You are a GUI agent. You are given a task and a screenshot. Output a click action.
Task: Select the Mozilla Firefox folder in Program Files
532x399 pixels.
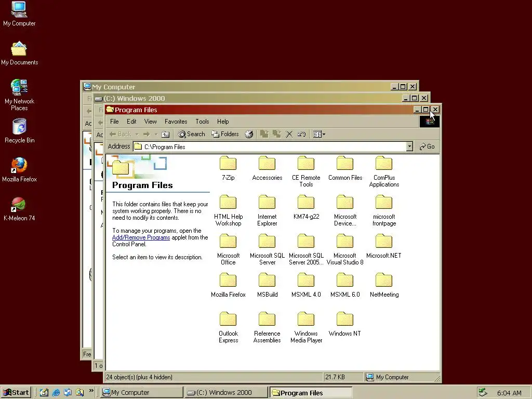228,285
